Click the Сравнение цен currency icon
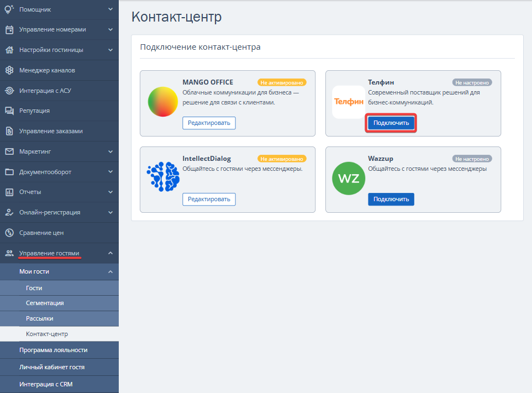This screenshot has width=532, height=393. pyautogui.click(x=9, y=233)
